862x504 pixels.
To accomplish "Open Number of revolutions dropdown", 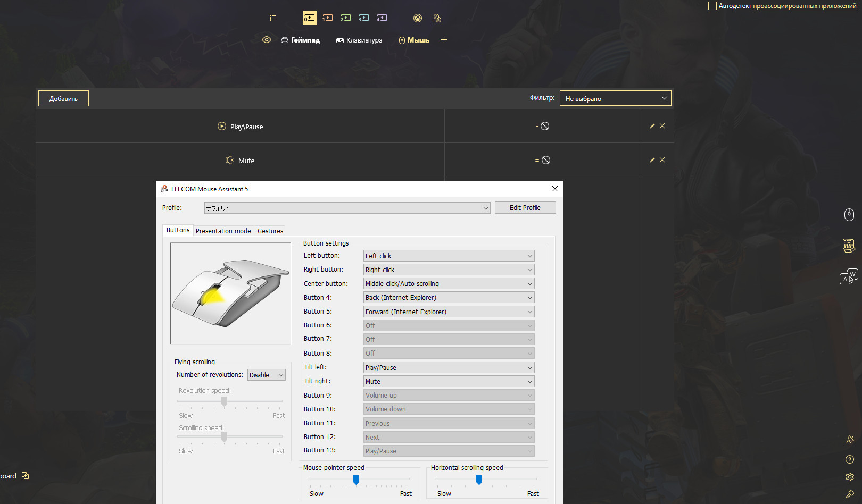I will tap(267, 375).
